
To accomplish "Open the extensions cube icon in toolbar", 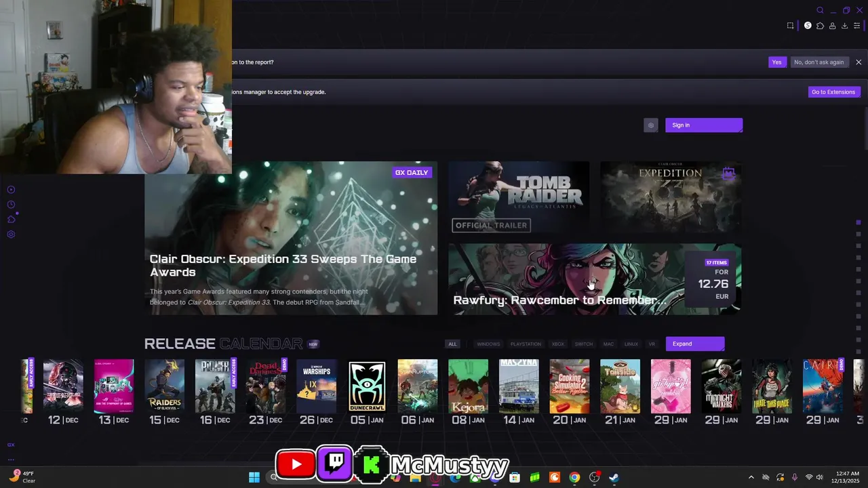I will [x=820, y=26].
